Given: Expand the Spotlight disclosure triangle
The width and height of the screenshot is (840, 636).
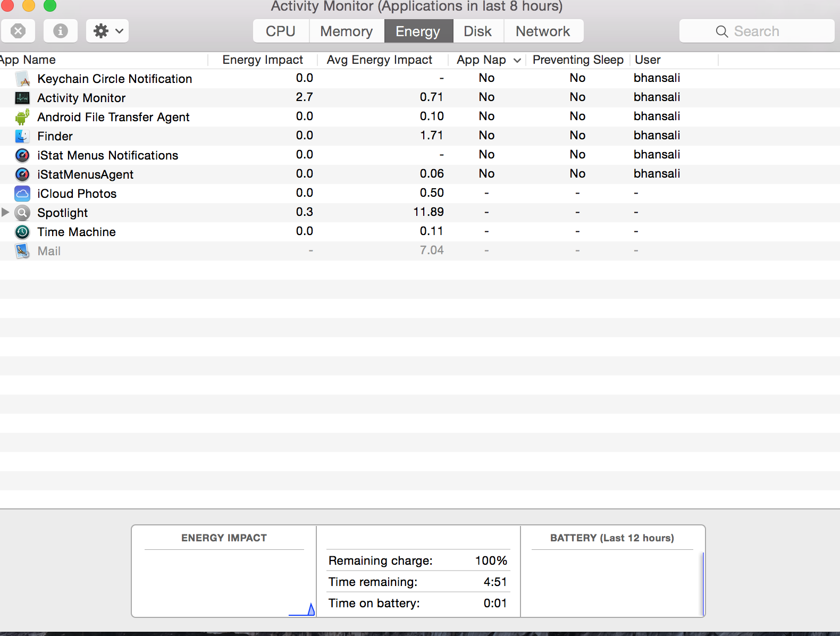Looking at the screenshot, I should pos(5,212).
